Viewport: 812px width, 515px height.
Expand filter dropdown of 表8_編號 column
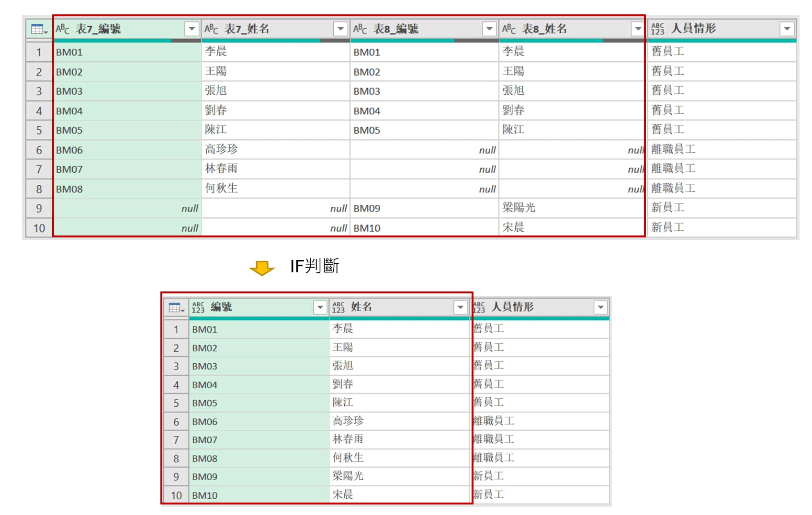tap(489, 29)
